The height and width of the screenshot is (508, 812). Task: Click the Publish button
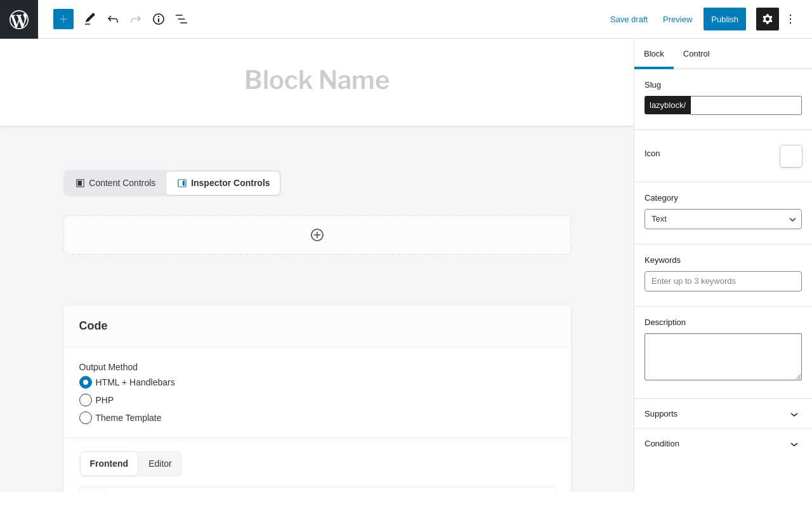724,19
